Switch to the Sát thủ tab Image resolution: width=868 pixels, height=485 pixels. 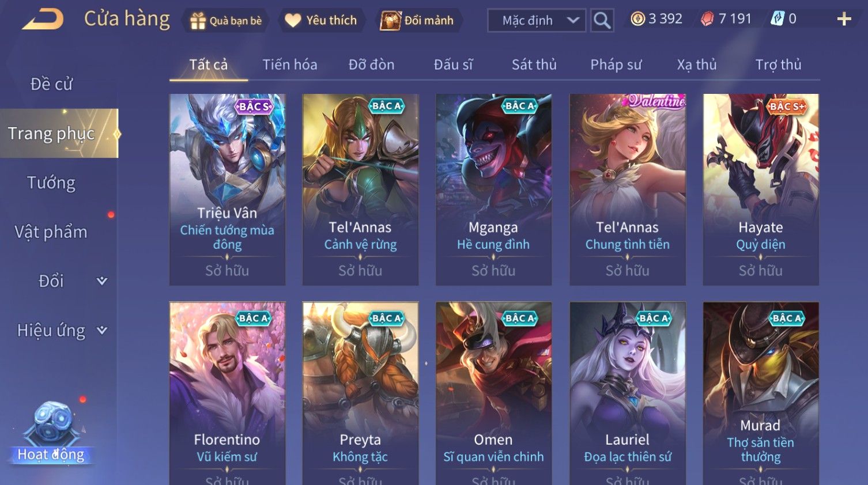click(x=534, y=65)
